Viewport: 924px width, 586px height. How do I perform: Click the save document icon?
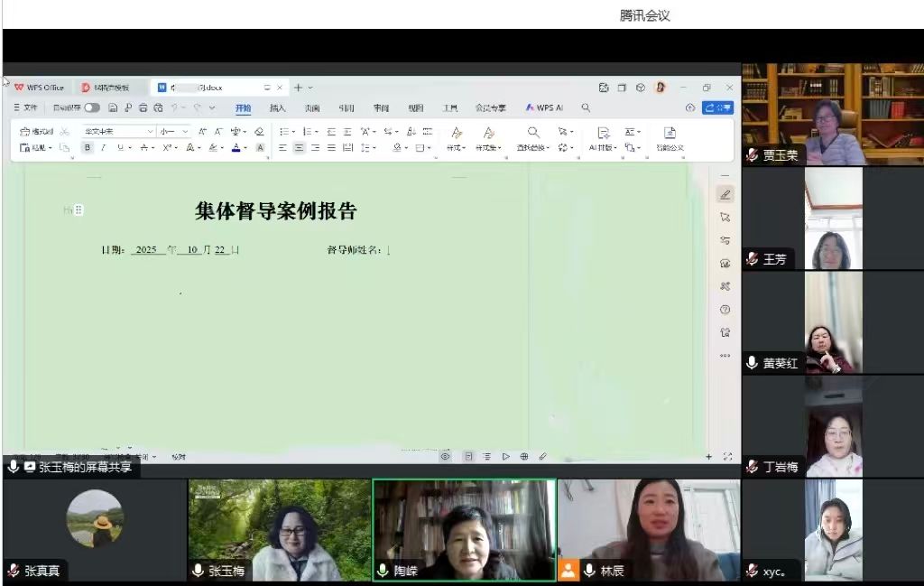(113, 108)
